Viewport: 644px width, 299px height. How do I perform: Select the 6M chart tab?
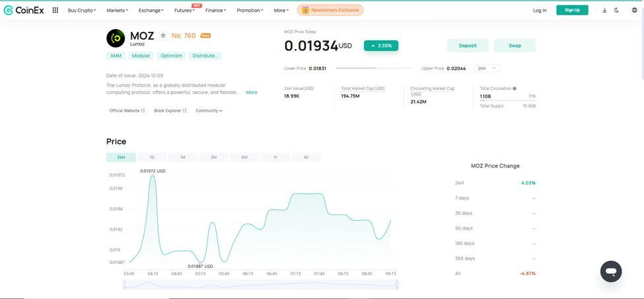[244, 157]
